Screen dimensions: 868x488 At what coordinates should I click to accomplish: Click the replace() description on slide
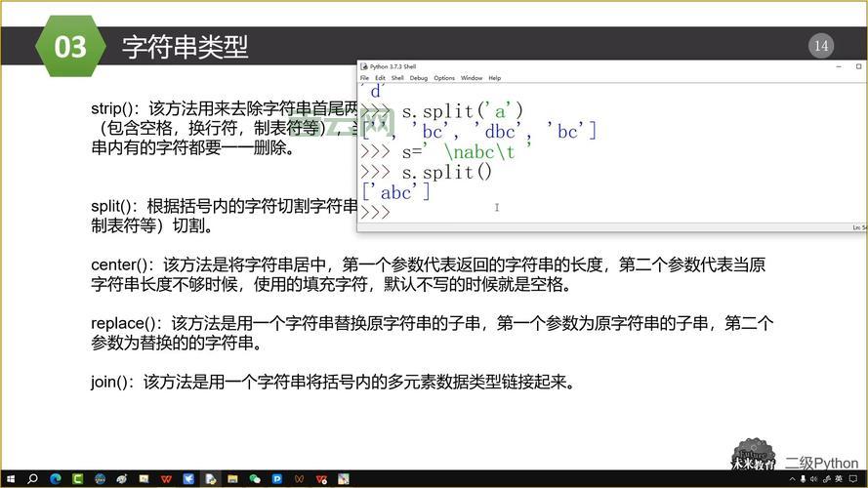coord(432,333)
